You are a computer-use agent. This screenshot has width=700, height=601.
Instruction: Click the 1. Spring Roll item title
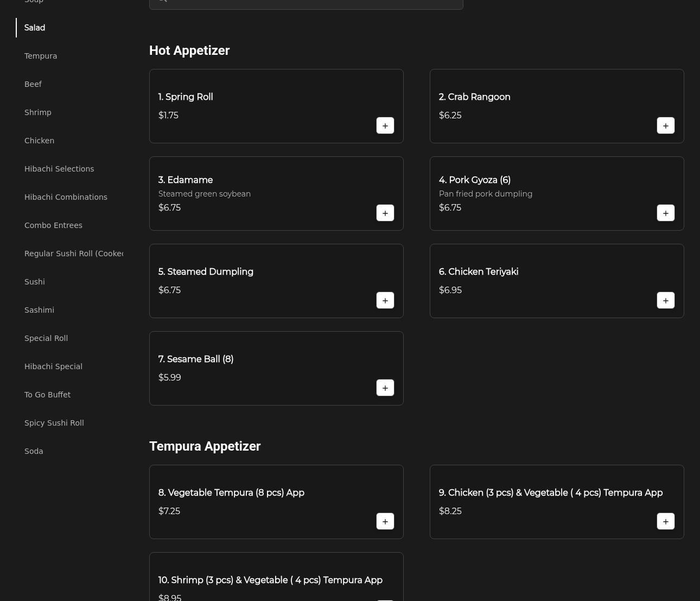(x=186, y=97)
